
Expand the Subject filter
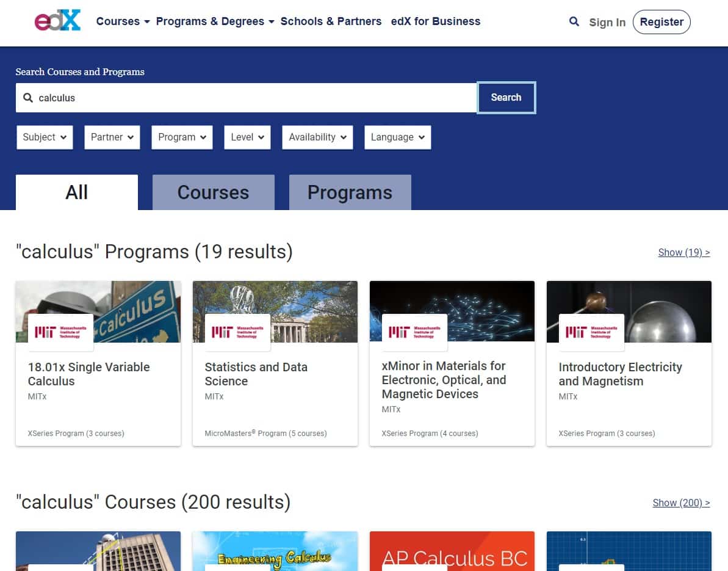click(x=45, y=137)
